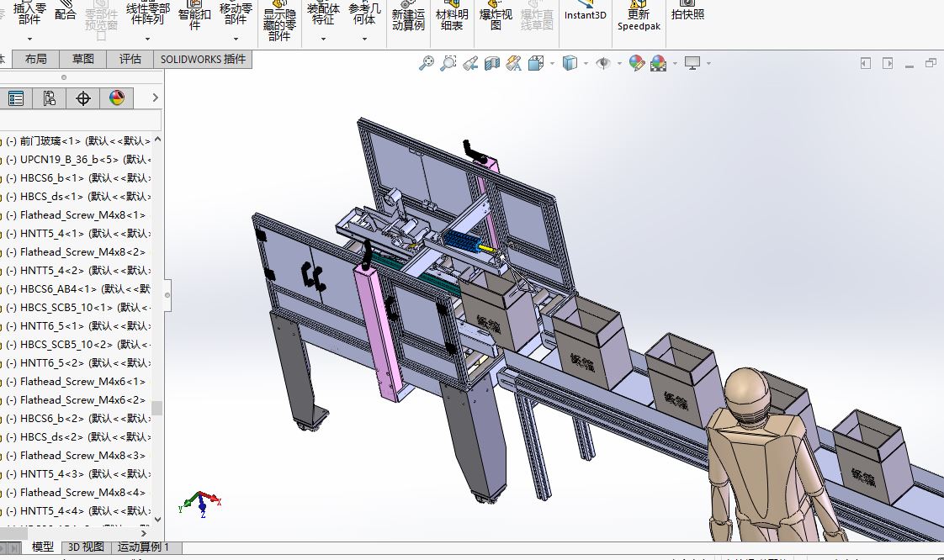The image size is (944, 560).
Task: Open Apply Scene dropdown arrow
Action: [675, 63]
